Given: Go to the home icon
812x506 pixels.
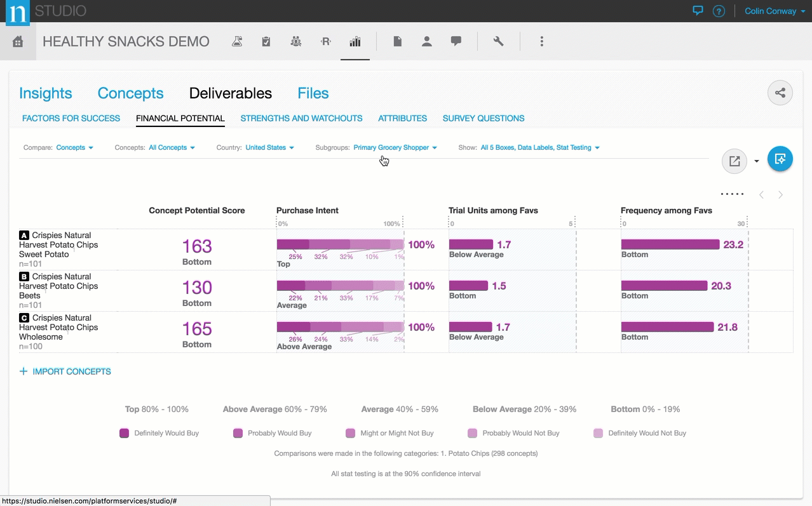Looking at the screenshot, I should point(18,41).
